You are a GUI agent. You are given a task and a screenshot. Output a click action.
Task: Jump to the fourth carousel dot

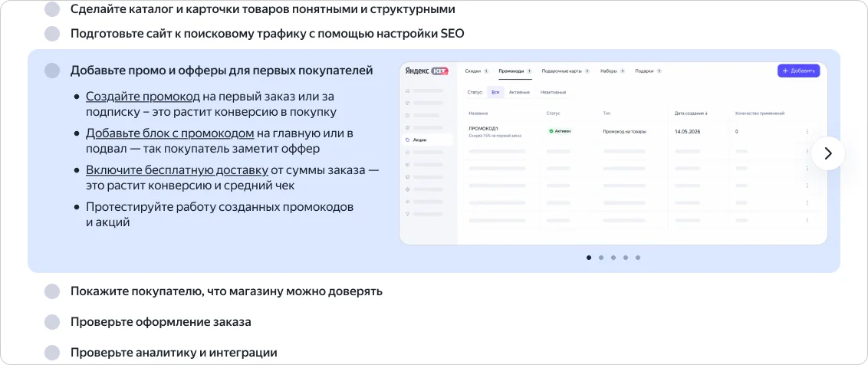coord(626,258)
